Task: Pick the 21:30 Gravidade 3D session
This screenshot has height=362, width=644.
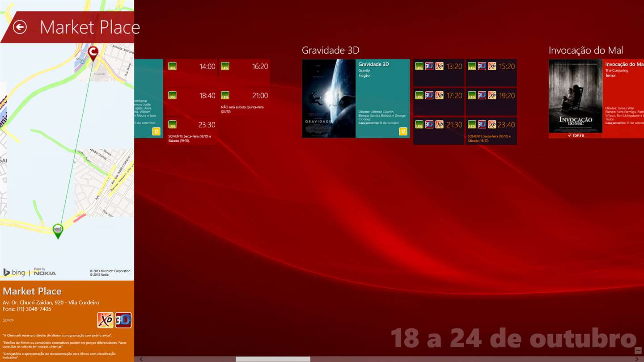Action: [x=439, y=130]
